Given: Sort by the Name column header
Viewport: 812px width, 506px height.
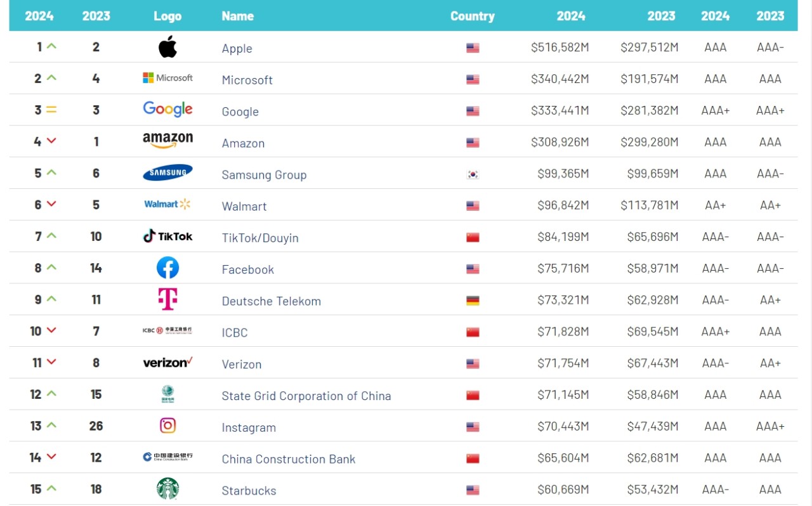Looking at the screenshot, I should point(238,16).
